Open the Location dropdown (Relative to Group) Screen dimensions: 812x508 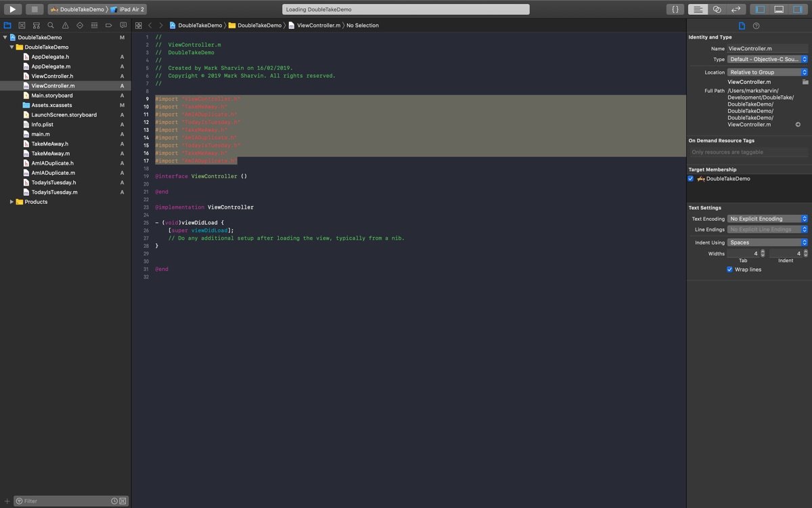pos(767,72)
